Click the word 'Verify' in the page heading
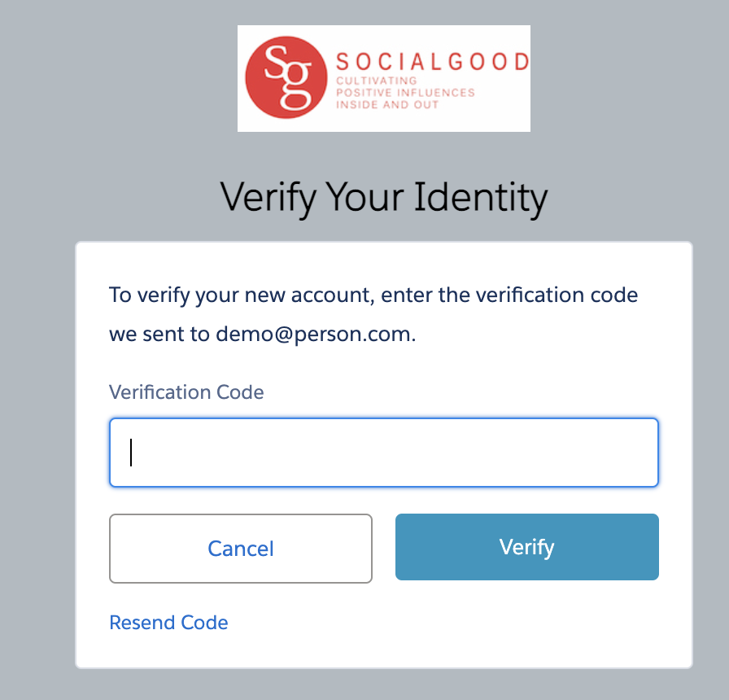 click(268, 197)
